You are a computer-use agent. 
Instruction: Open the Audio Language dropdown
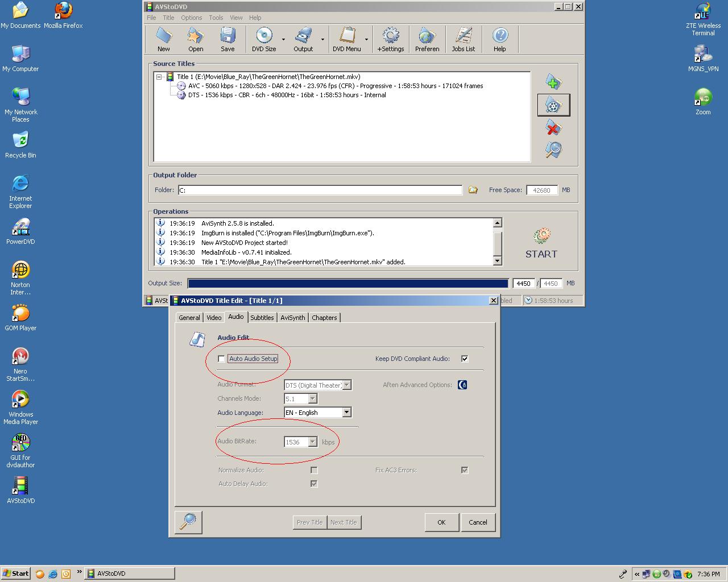click(346, 412)
